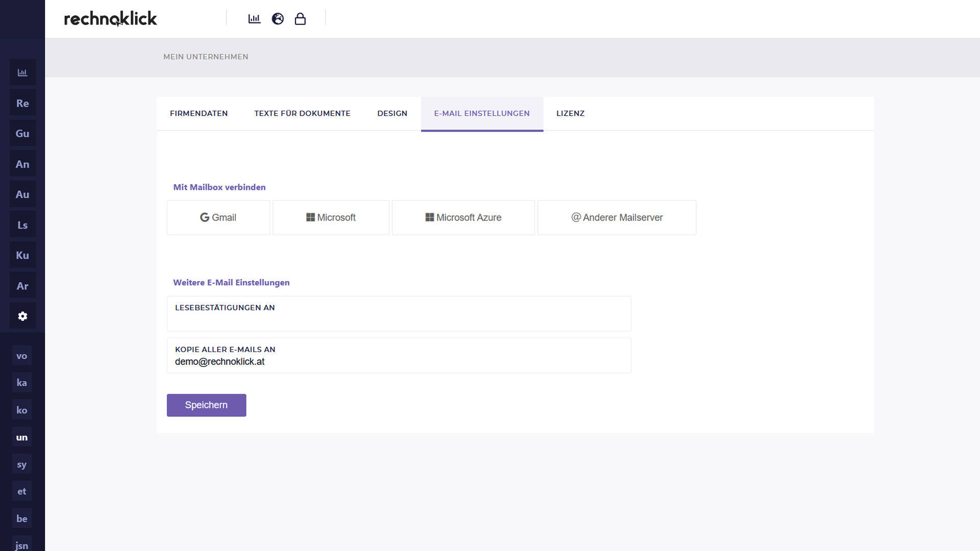Open the dashboard chart icon in sidebar
The image size is (980, 551).
[x=22, y=72]
